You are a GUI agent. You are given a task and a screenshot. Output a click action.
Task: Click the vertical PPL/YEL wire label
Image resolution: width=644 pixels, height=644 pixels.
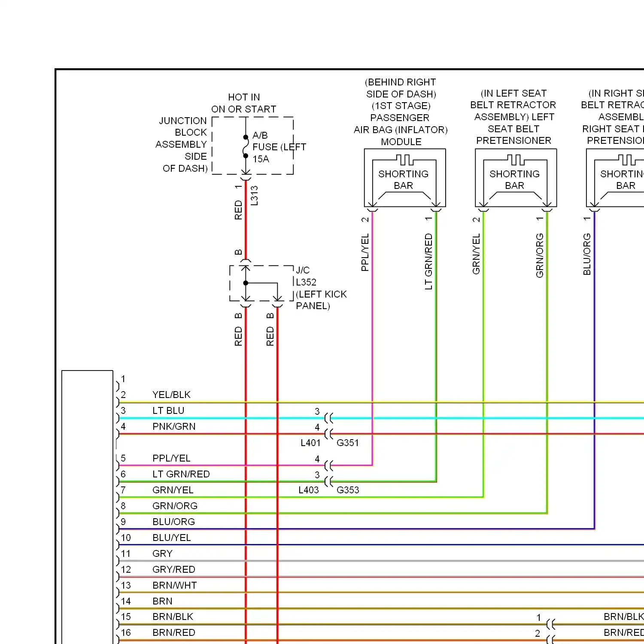point(365,252)
